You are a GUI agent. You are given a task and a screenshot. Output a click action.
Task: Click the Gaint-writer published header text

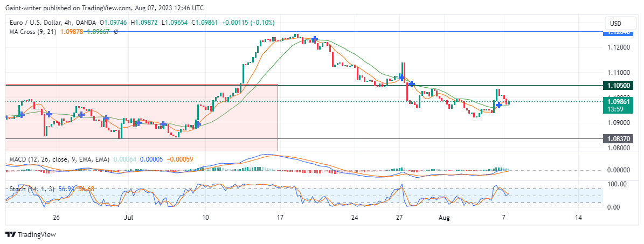[x=105, y=8]
